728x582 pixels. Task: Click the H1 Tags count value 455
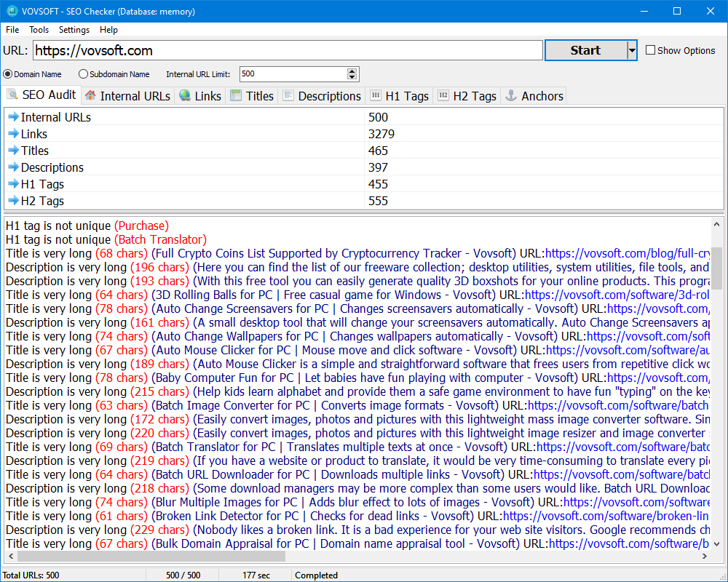click(378, 184)
